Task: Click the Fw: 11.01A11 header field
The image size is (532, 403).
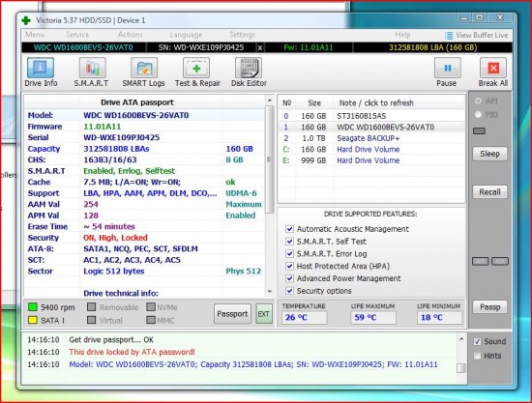Action: [309, 47]
